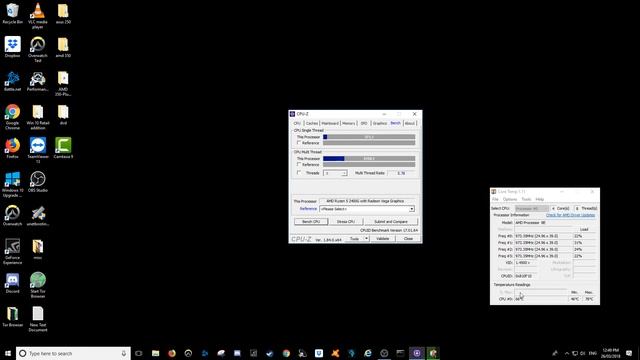Image resolution: width=640 pixels, height=360 pixels.
Task: Switch to the CPU tab in CPU-Z
Action: [297, 123]
